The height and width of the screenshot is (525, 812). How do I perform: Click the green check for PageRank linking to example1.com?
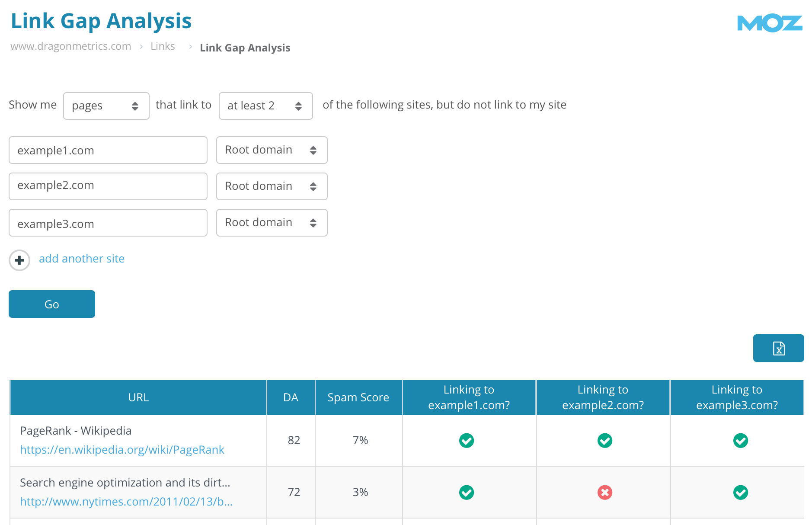point(466,441)
